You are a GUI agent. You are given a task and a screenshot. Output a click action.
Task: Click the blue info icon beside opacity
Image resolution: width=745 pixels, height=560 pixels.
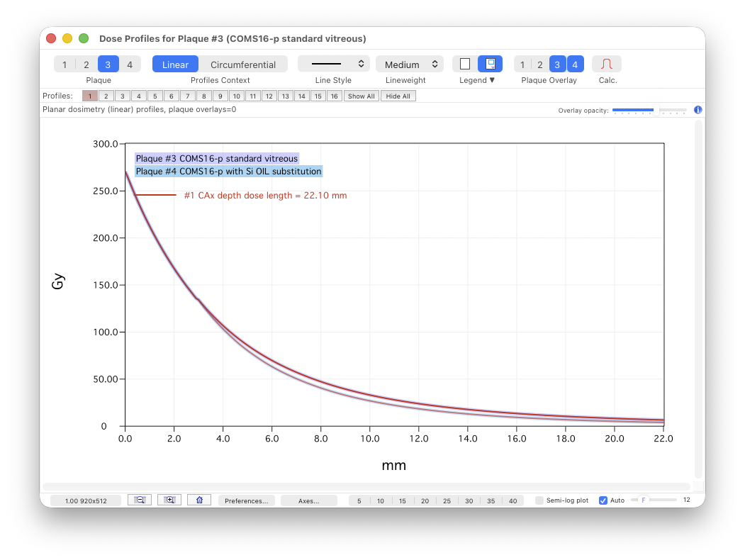click(x=698, y=110)
